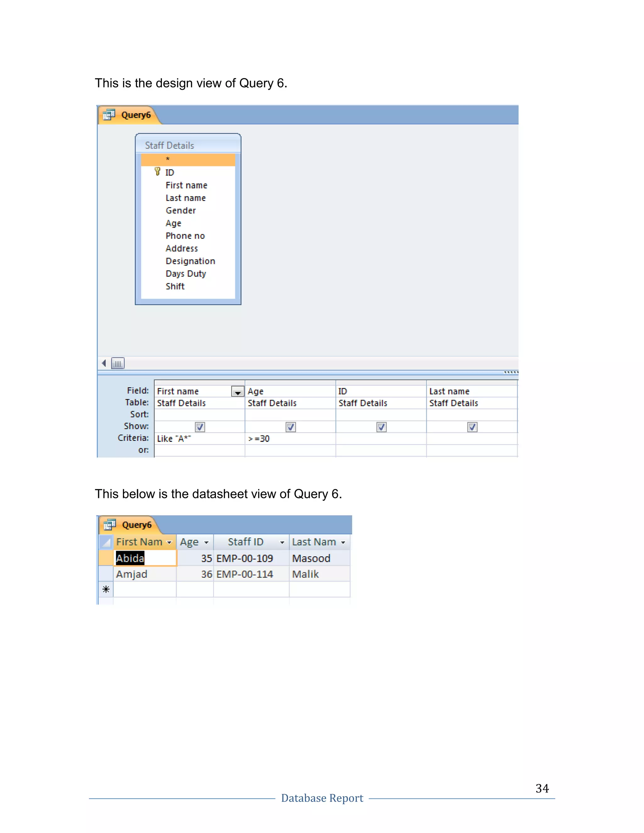Click the Masood cell

click(x=320, y=558)
